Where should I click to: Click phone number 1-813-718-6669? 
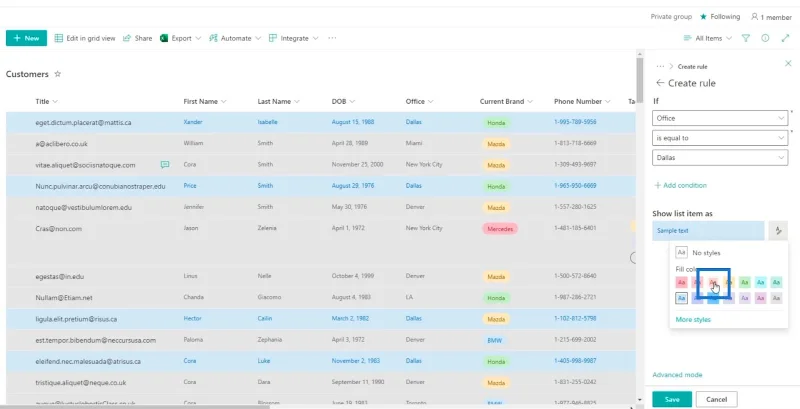pyautogui.click(x=575, y=143)
